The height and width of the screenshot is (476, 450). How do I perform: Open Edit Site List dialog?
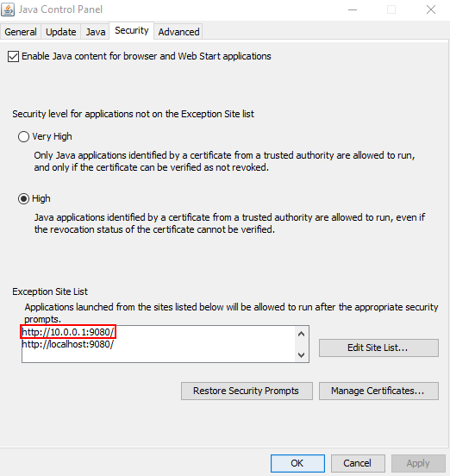click(378, 348)
